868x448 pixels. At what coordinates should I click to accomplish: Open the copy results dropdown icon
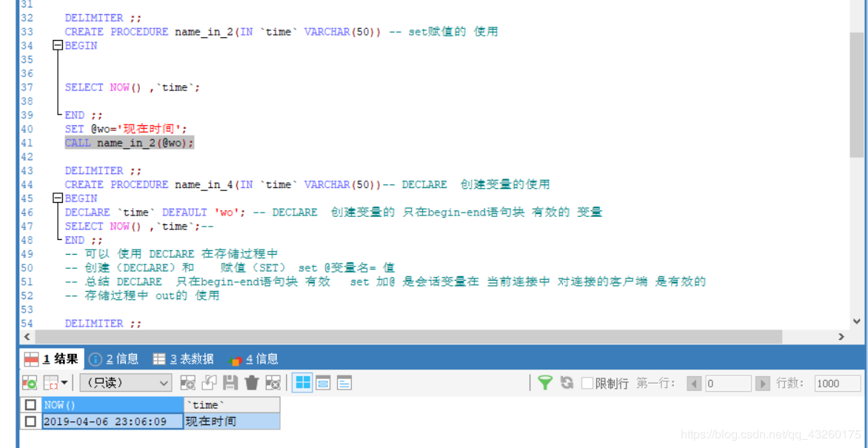56,383
